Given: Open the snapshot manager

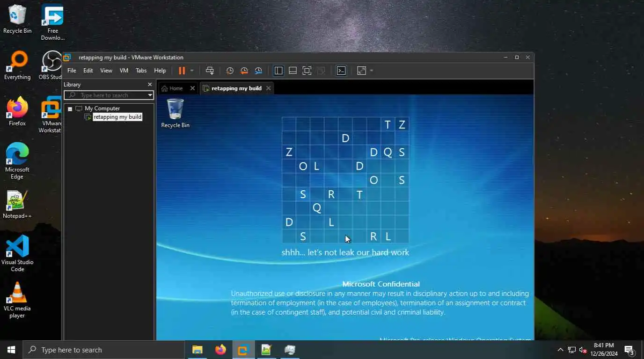Looking at the screenshot, I should click(x=258, y=71).
